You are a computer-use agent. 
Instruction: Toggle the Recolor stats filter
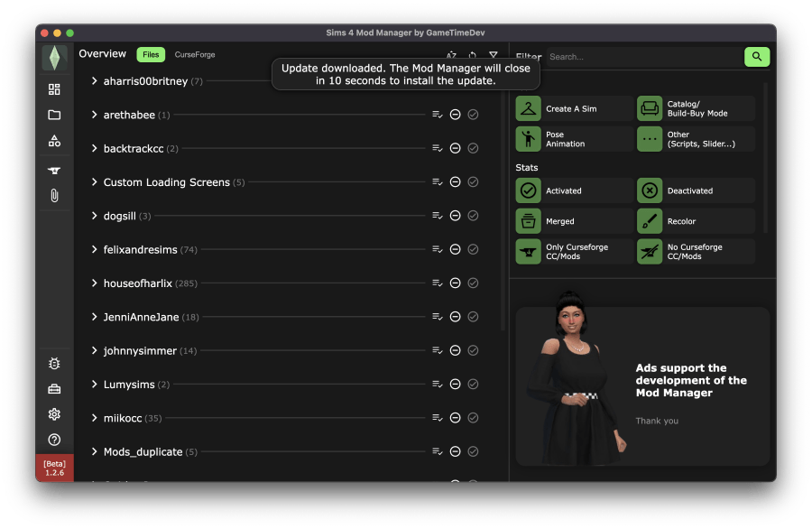(696, 221)
